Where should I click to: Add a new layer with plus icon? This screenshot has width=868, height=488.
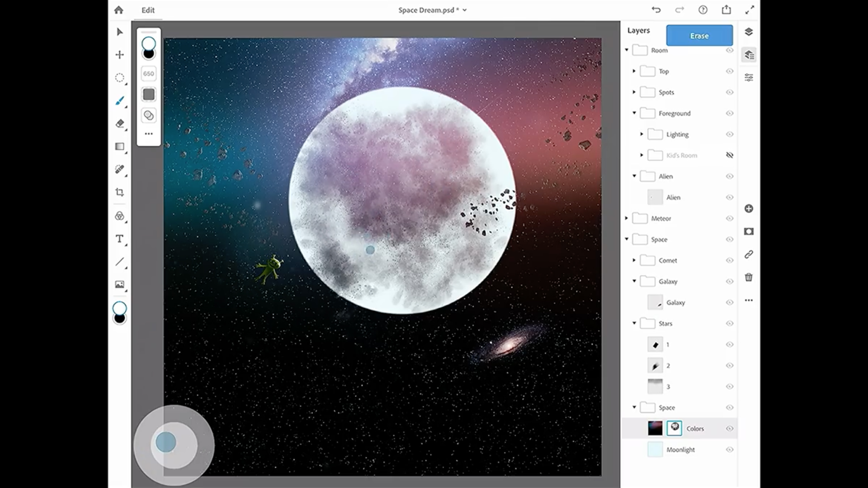[748, 209]
